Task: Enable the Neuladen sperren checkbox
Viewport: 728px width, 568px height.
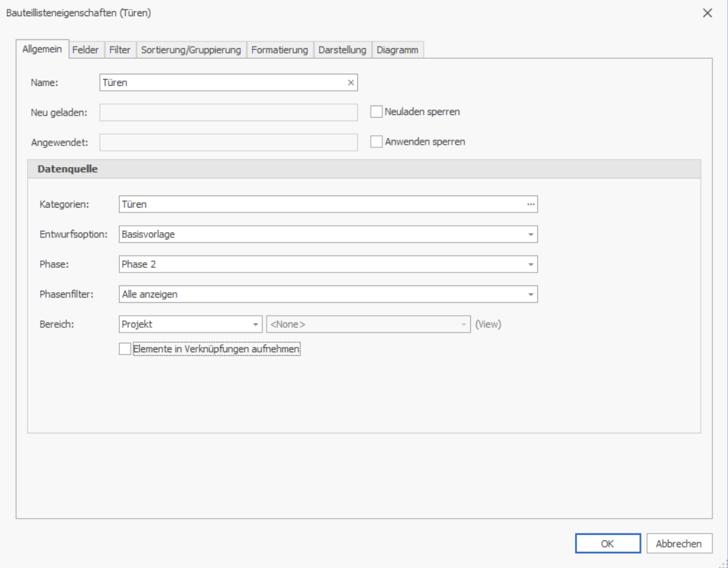Action: 376,112
